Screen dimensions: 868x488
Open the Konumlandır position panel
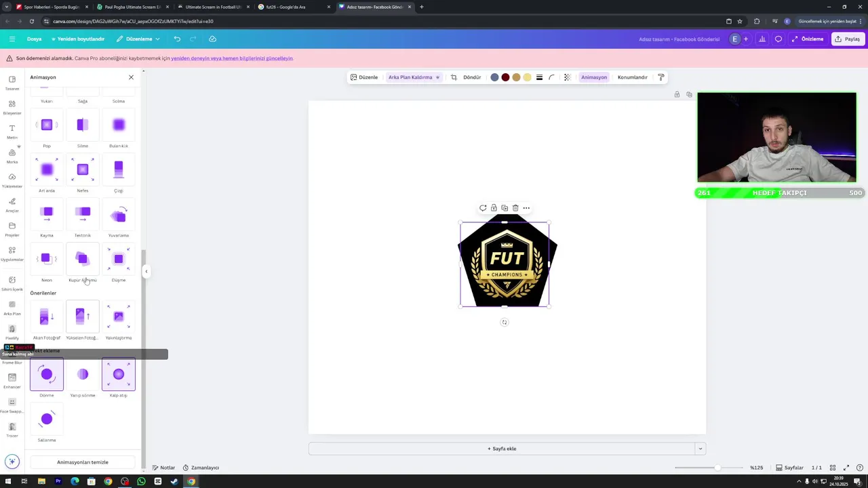point(633,77)
